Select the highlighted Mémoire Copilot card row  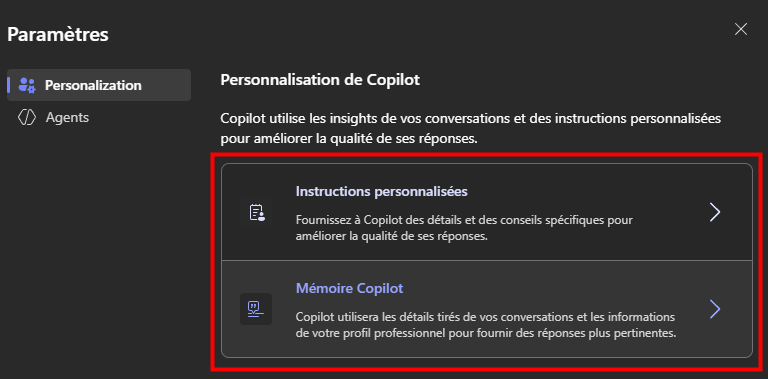point(487,309)
